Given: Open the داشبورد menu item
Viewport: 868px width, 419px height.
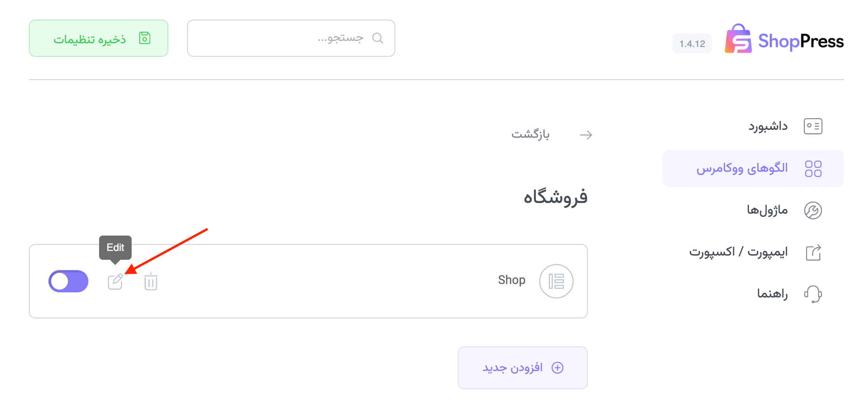Looking at the screenshot, I should [768, 126].
